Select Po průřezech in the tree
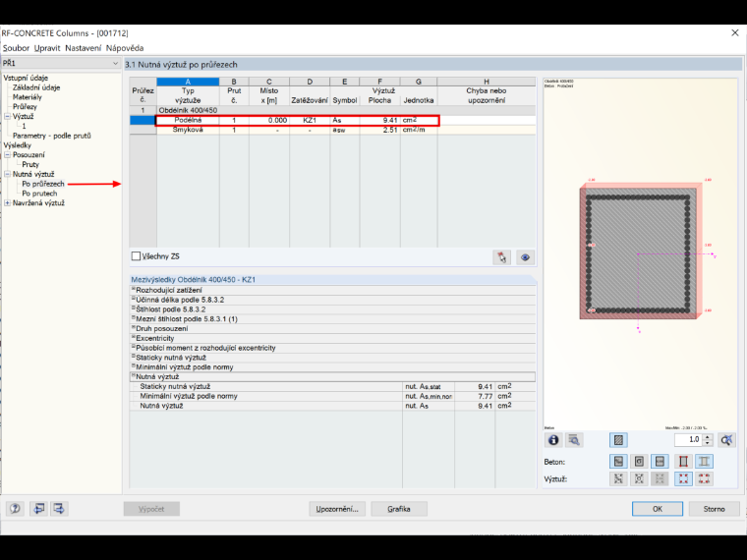Image resolution: width=747 pixels, height=560 pixels. click(43, 184)
